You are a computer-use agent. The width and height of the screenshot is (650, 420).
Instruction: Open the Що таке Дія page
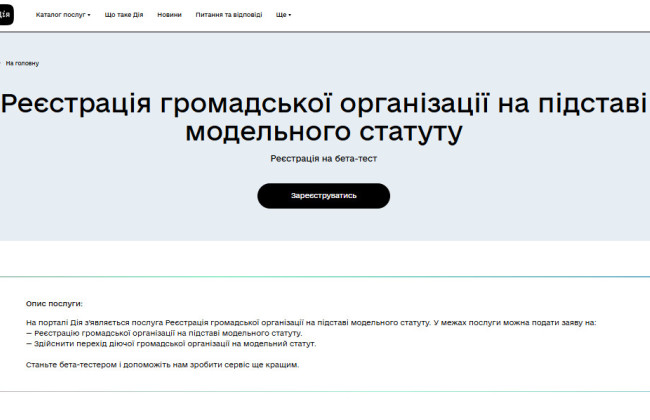point(124,15)
